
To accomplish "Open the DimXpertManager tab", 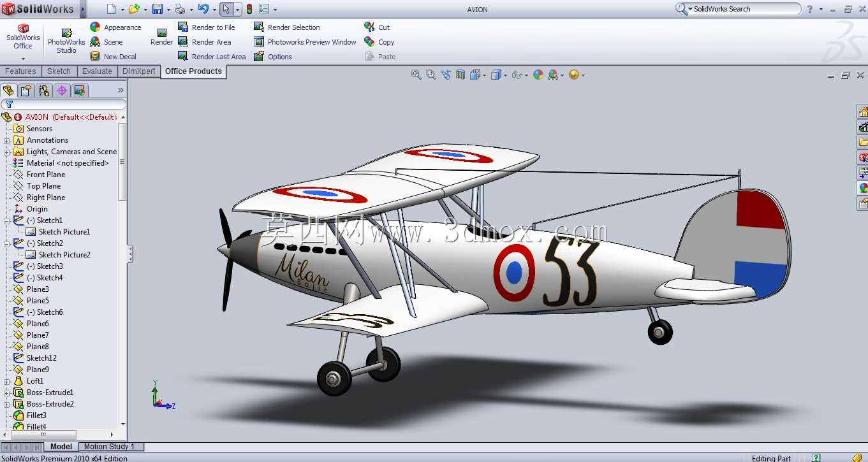I will [62, 90].
